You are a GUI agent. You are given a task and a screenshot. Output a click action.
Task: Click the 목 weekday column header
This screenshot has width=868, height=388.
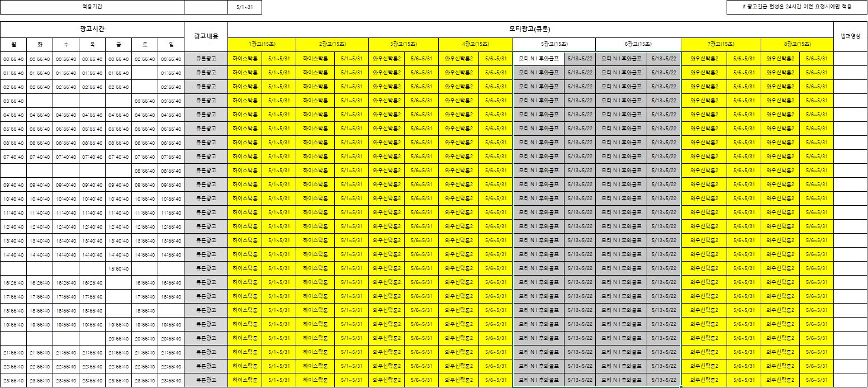pyautogui.click(x=92, y=44)
